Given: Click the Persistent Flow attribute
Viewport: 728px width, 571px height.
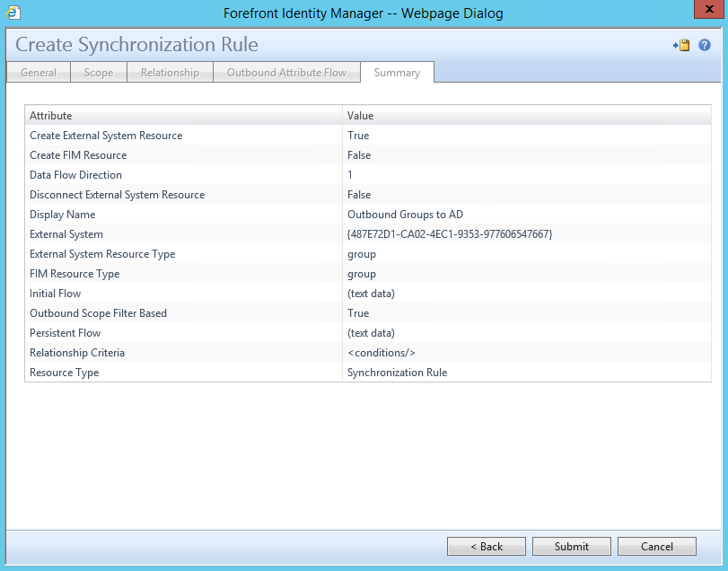Looking at the screenshot, I should click(65, 333).
